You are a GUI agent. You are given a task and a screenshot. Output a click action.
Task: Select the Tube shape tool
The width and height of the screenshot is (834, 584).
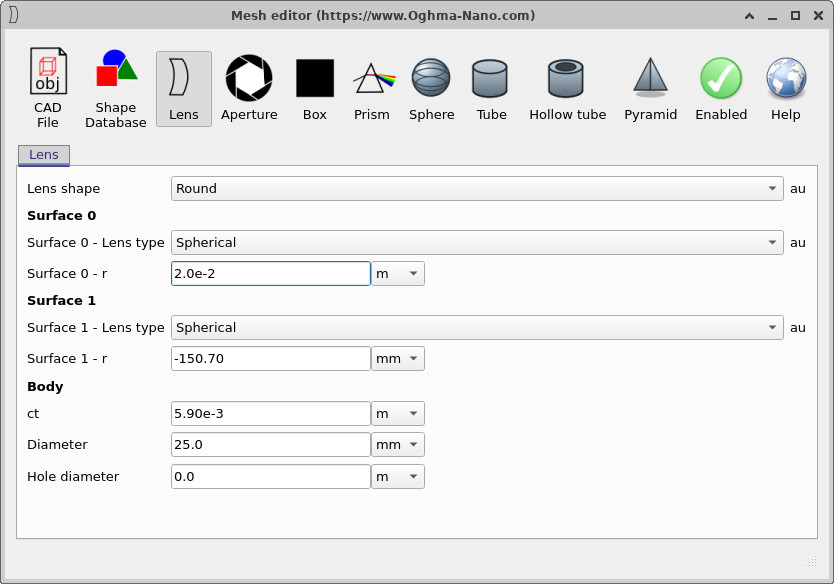click(x=491, y=87)
